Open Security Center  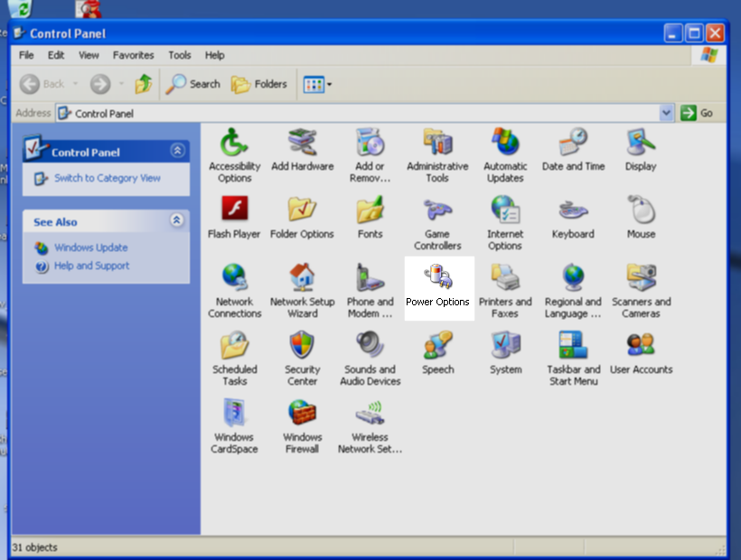coord(303,359)
